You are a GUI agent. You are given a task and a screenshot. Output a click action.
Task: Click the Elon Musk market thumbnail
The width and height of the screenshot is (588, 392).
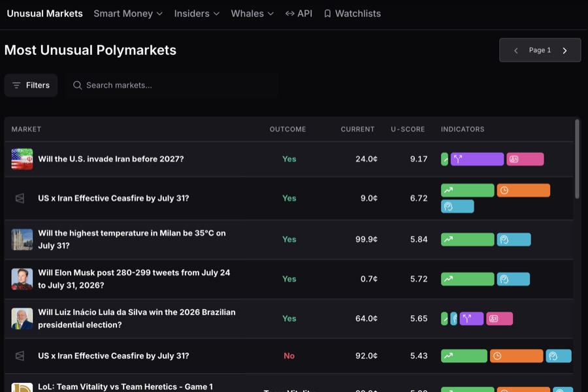click(22, 279)
